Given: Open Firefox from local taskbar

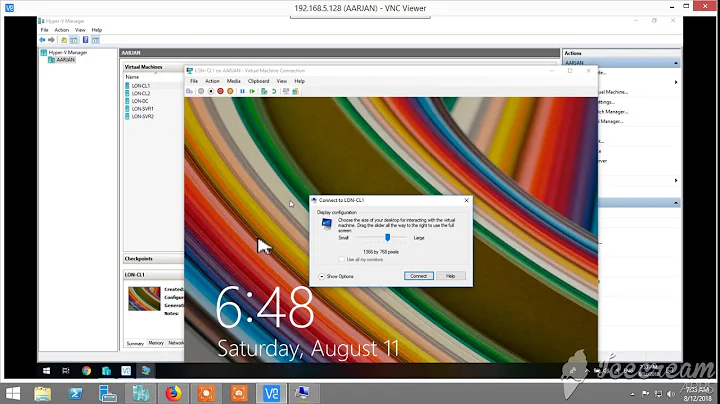Looking at the screenshot, I should tap(173, 393).
